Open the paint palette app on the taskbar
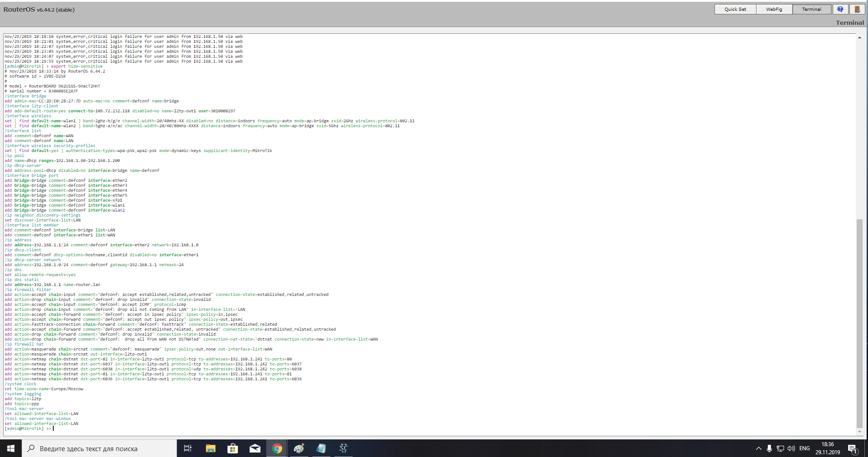868x457 pixels. pos(299,448)
